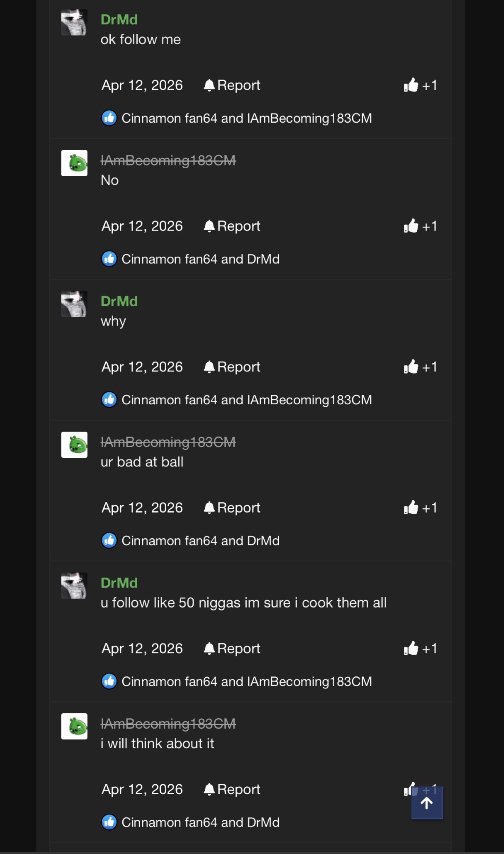504x854 pixels.
Task: Report the "ok follow me" comment
Action: pos(232,85)
